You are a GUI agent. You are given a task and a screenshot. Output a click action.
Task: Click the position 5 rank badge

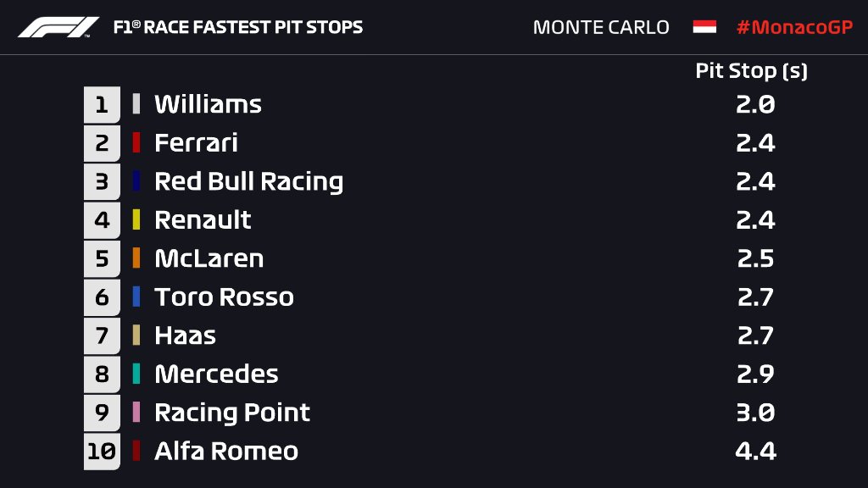[x=102, y=258]
